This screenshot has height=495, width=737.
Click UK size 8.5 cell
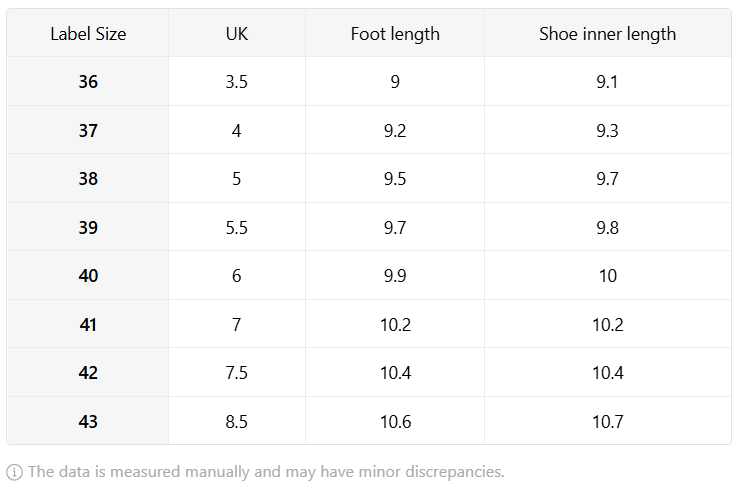(x=237, y=421)
